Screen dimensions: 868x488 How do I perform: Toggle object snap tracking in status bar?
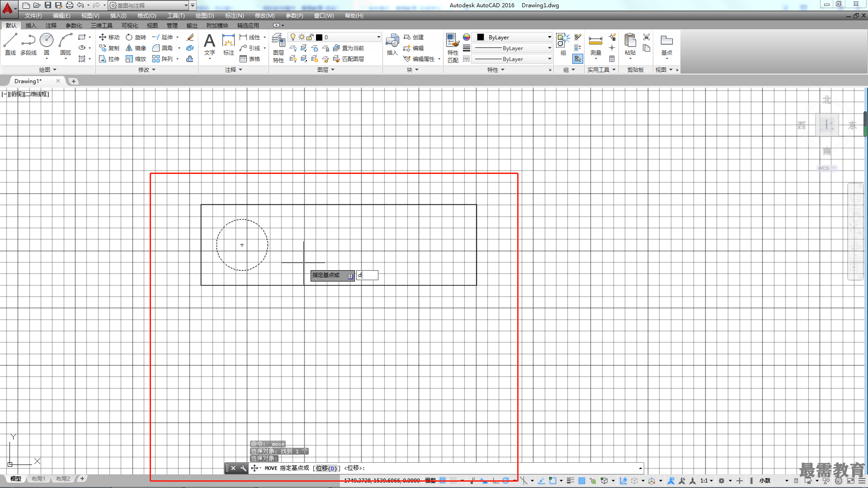tap(541, 480)
